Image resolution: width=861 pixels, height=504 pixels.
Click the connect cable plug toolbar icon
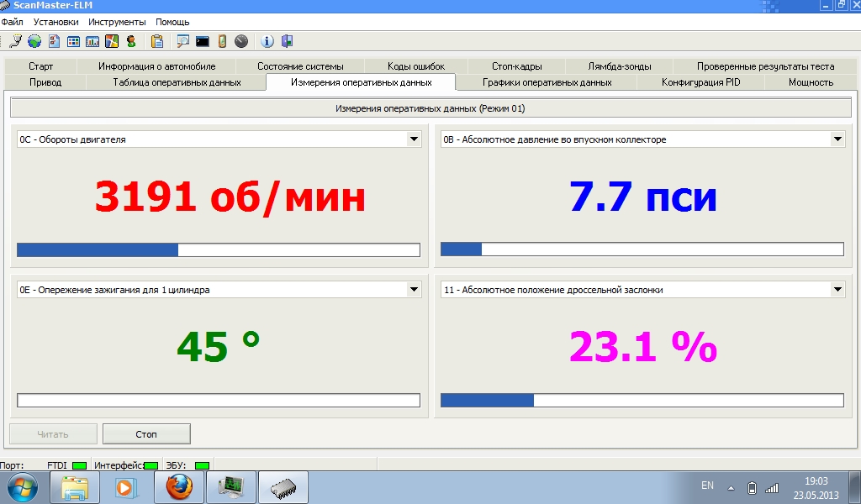(x=15, y=41)
